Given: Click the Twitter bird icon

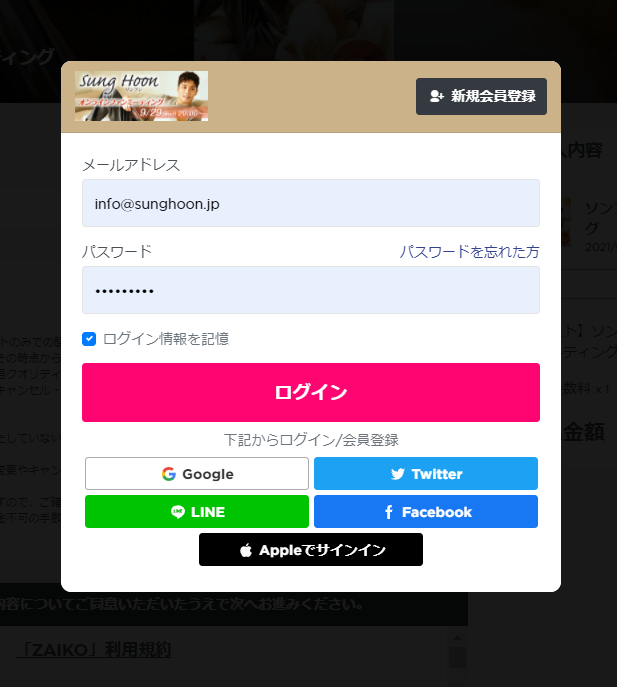Looking at the screenshot, I should [x=397, y=474].
